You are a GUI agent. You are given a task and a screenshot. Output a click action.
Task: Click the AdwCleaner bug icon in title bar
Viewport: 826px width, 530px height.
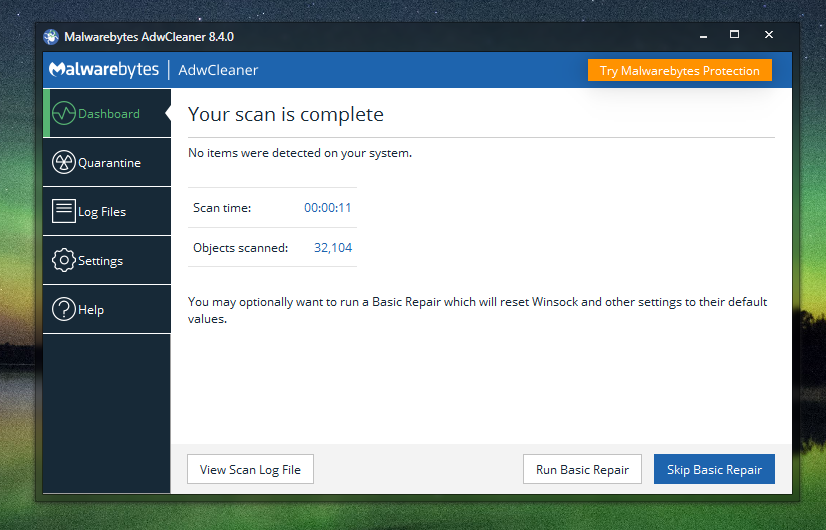(x=51, y=37)
